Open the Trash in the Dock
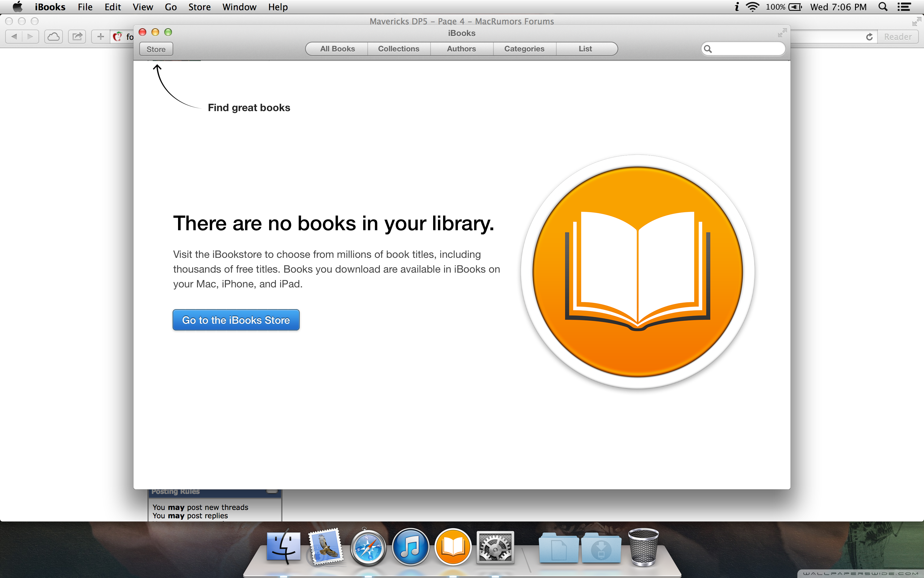The width and height of the screenshot is (924, 578). click(643, 547)
